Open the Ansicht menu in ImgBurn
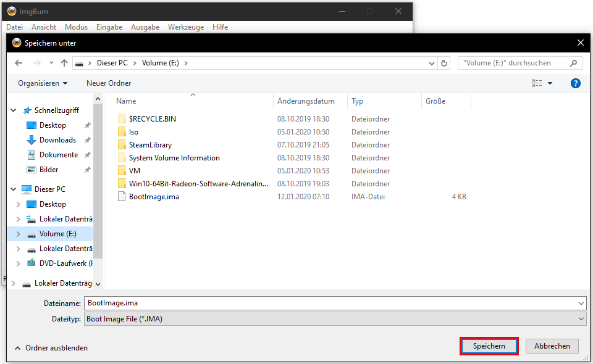This screenshot has width=593, height=364. [x=44, y=27]
